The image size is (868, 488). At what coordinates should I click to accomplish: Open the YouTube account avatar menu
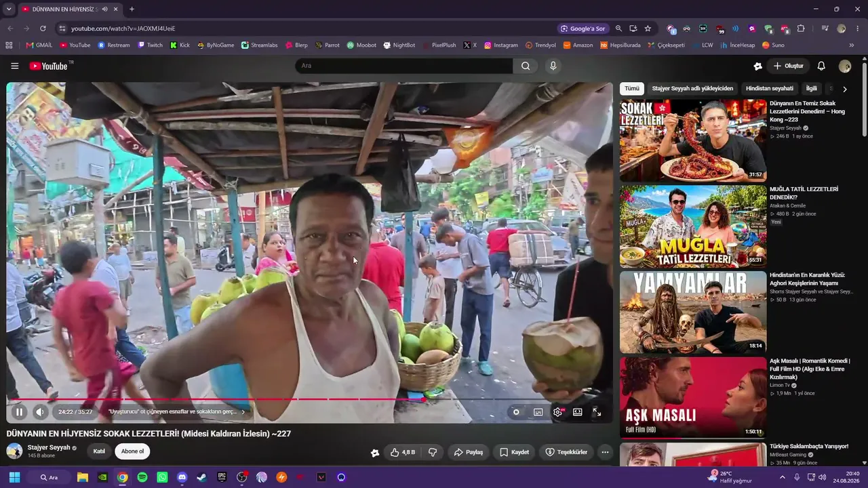coord(845,66)
